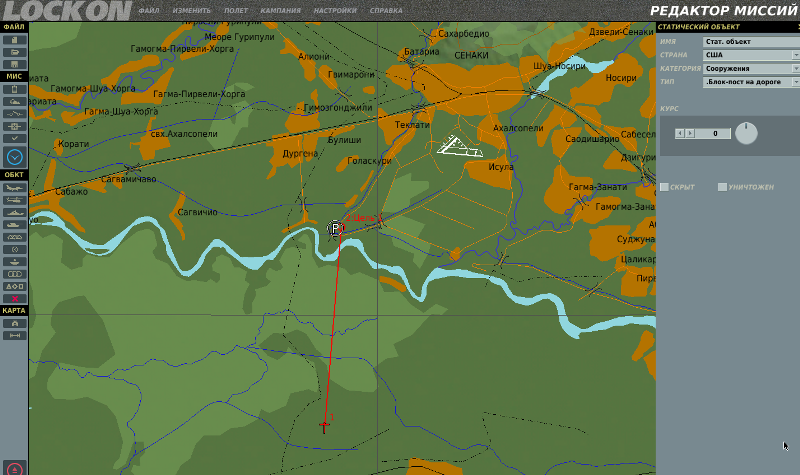Select the ground vehicle object tool
This screenshot has width=800, height=475.
pyautogui.click(x=14, y=224)
